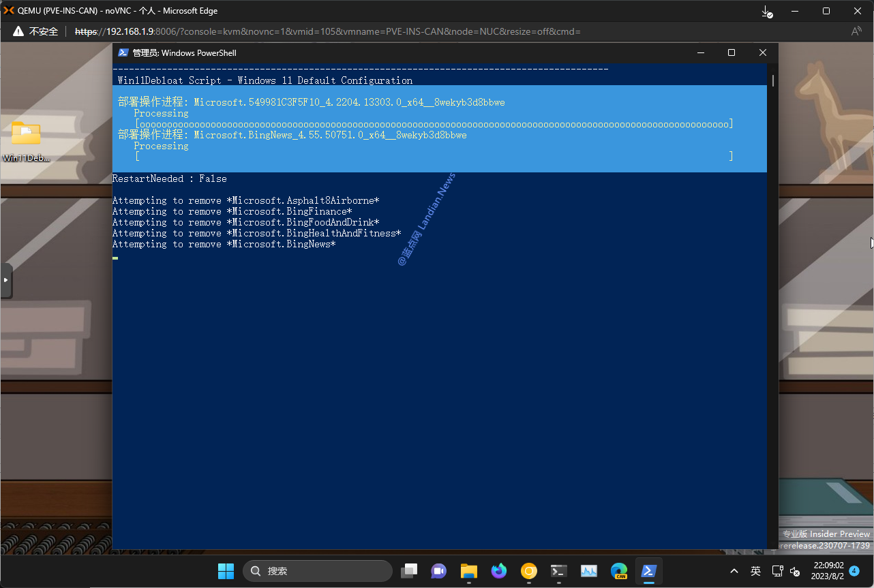Open the Terminal app in the taskbar
The image size is (874, 588).
(559, 571)
